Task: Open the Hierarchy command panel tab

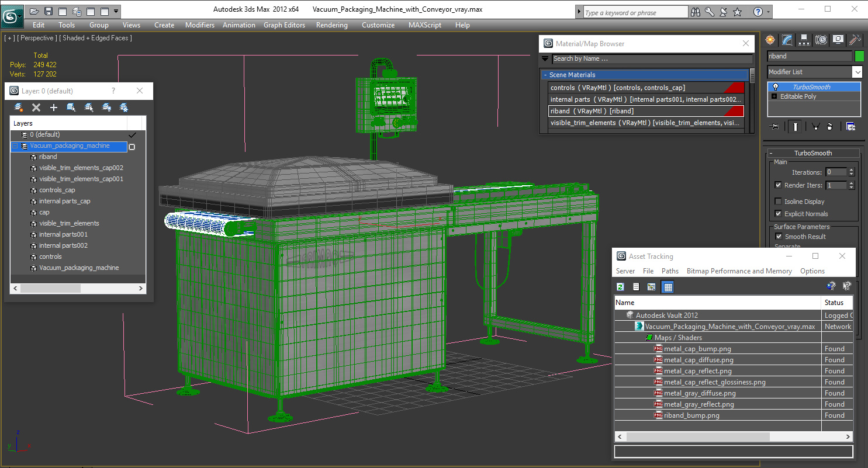Action: [804, 40]
